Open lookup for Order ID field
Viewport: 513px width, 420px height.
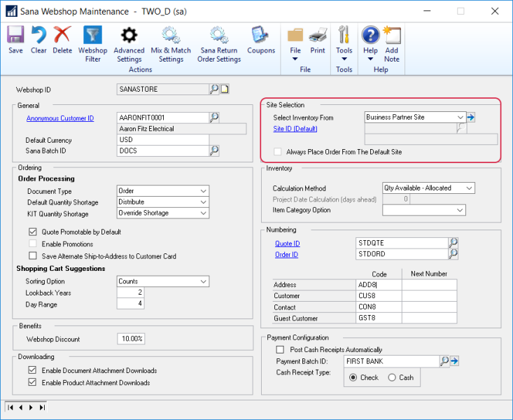point(453,253)
